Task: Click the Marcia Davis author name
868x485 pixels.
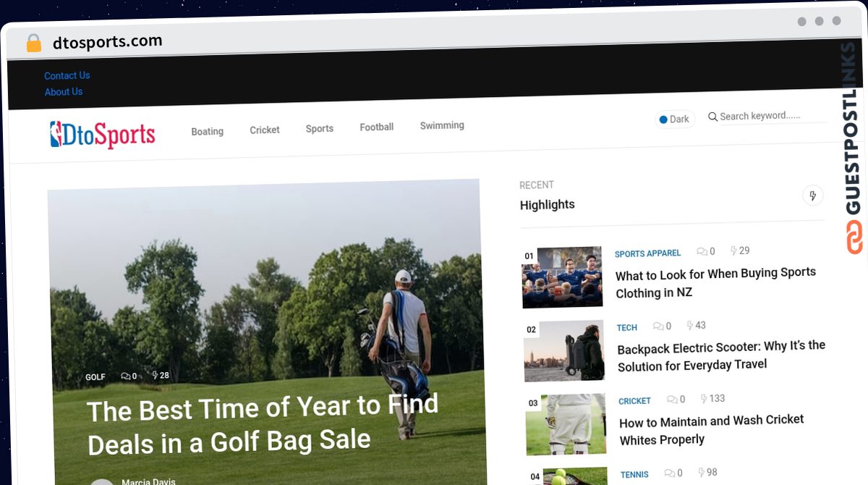Action: (148, 481)
